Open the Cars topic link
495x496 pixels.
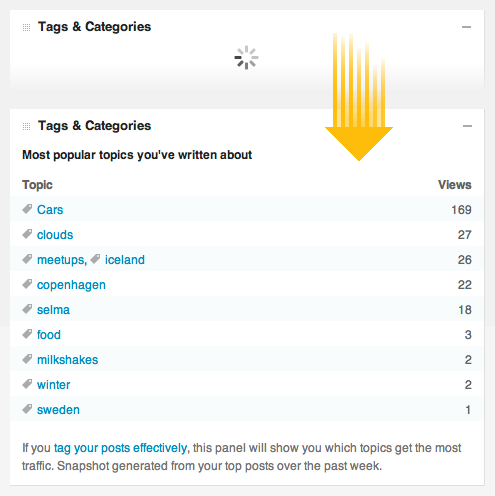pyautogui.click(x=50, y=210)
